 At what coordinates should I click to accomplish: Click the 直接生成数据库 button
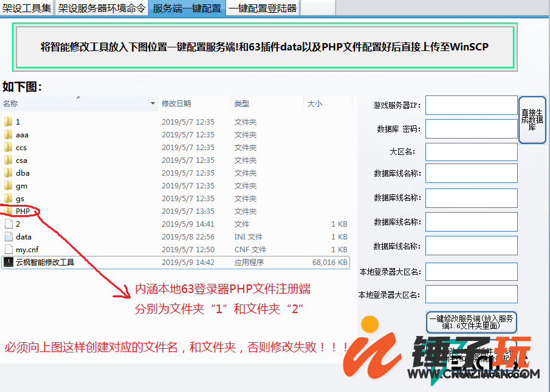click(532, 120)
